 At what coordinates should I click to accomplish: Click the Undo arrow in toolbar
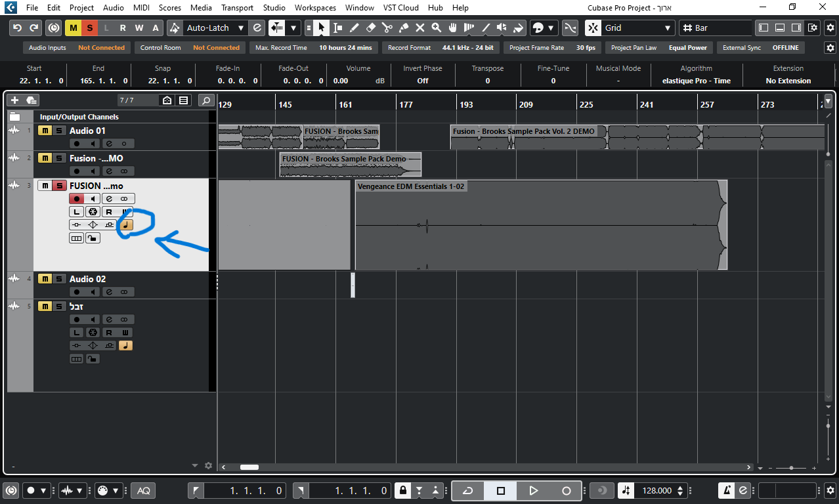[18, 28]
